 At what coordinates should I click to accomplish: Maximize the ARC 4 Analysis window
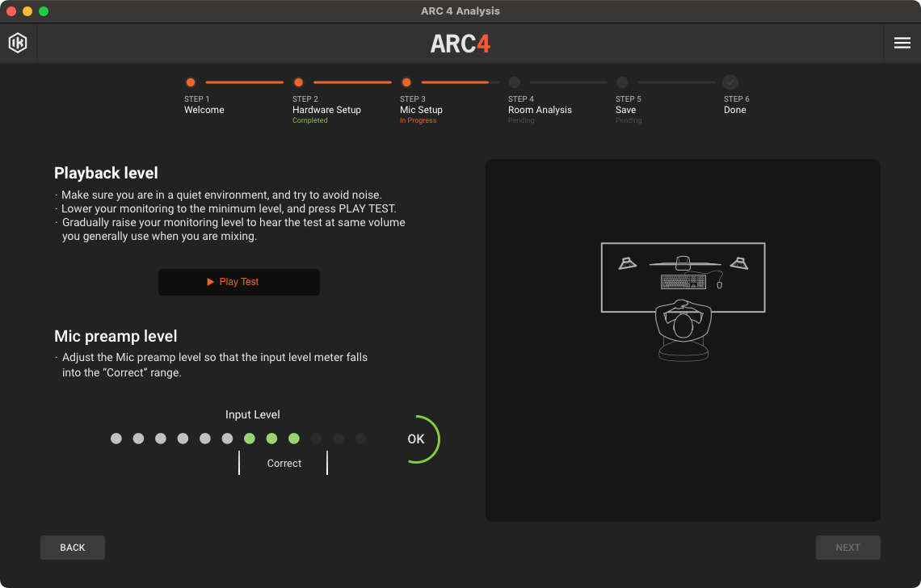coord(44,11)
